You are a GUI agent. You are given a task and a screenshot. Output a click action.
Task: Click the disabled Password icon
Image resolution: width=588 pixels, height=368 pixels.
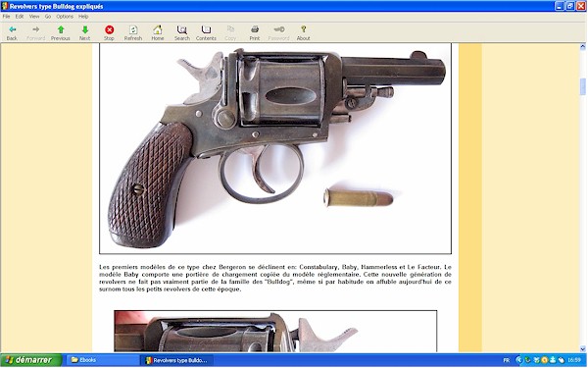coord(278,29)
